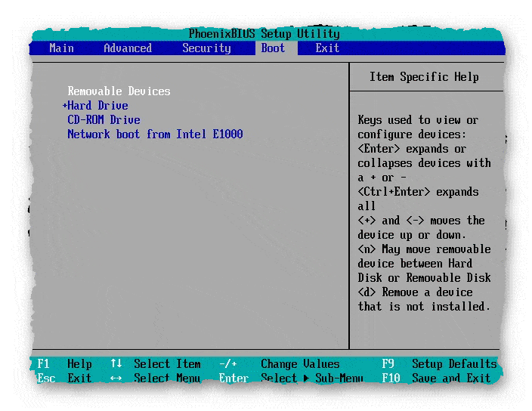Select Network boot from Intel E1000
532x411 pixels.
155,134
